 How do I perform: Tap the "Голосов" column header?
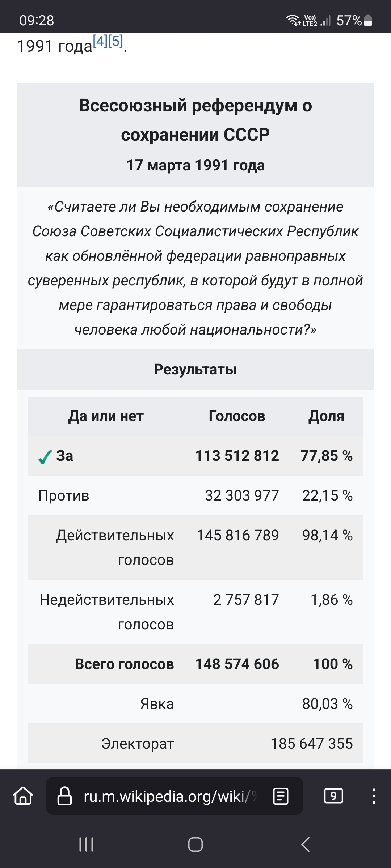tap(237, 416)
